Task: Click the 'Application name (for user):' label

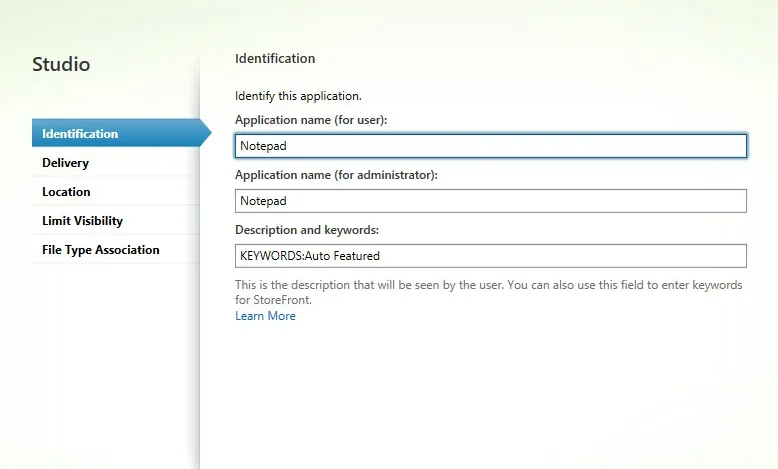Action: [x=311, y=120]
